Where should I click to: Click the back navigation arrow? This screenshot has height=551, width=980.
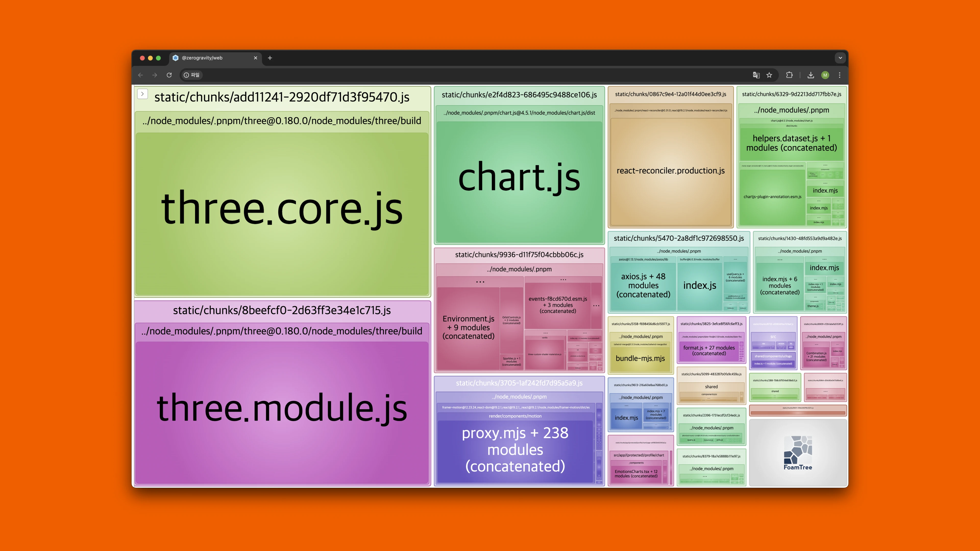click(x=140, y=75)
